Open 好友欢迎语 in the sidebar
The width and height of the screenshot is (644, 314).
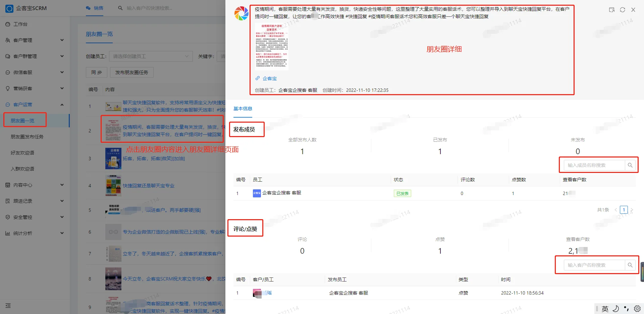[x=22, y=153]
